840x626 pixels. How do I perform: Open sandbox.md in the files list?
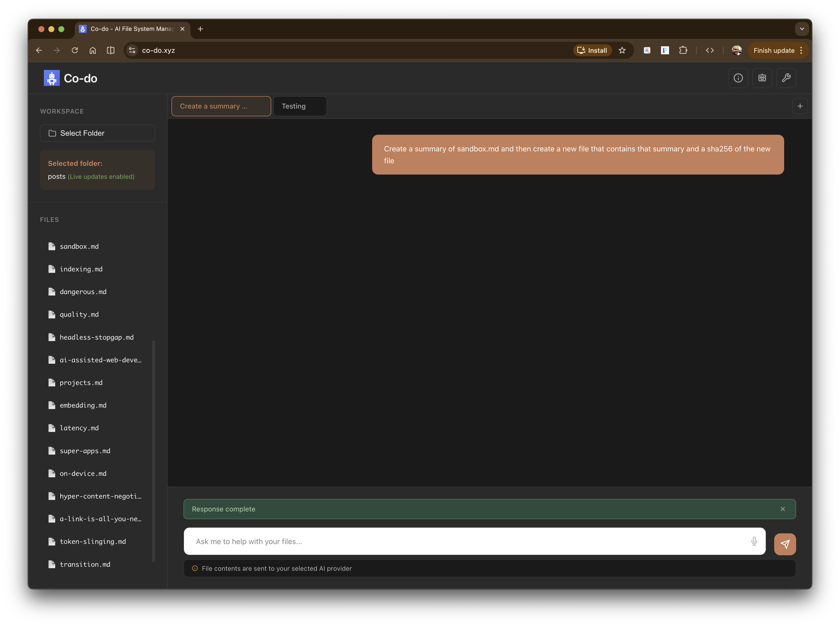[79, 246]
